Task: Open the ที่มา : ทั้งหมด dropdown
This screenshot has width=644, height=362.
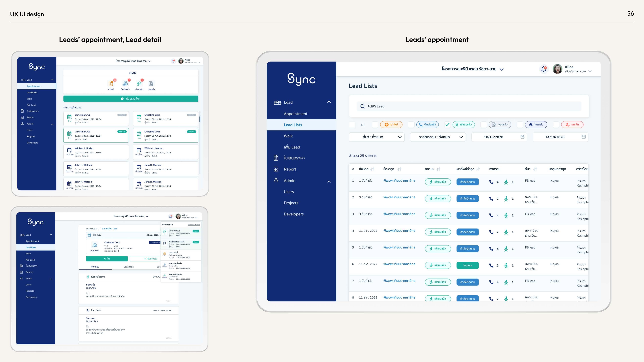Action: coord(377,137)
